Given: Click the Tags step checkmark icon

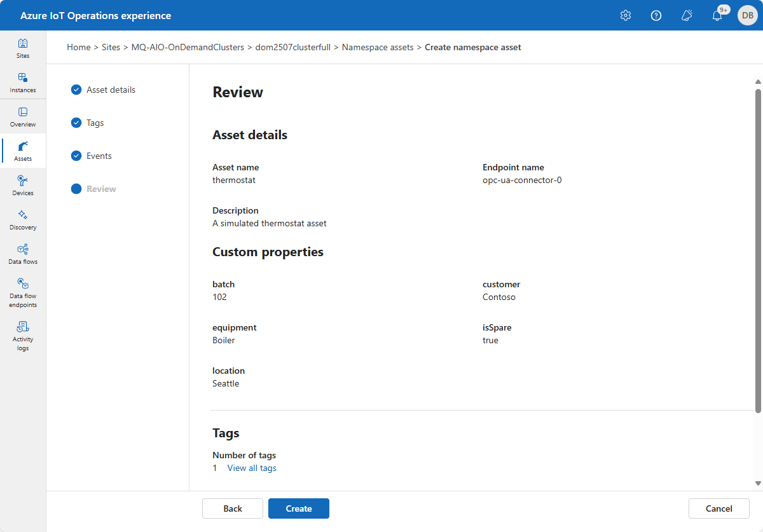Looking at the screenshot, I should [76, 123].
